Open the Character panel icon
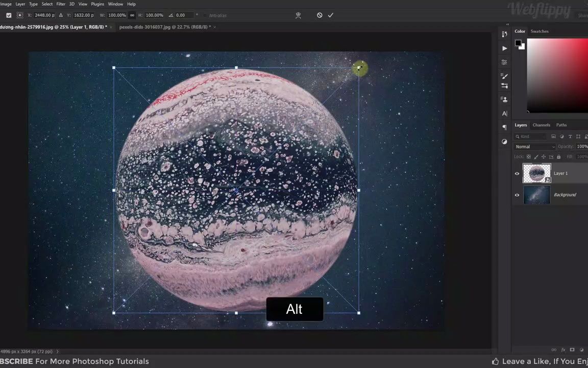588x368 pixels. pyautogui.click(x=504, y=113)
